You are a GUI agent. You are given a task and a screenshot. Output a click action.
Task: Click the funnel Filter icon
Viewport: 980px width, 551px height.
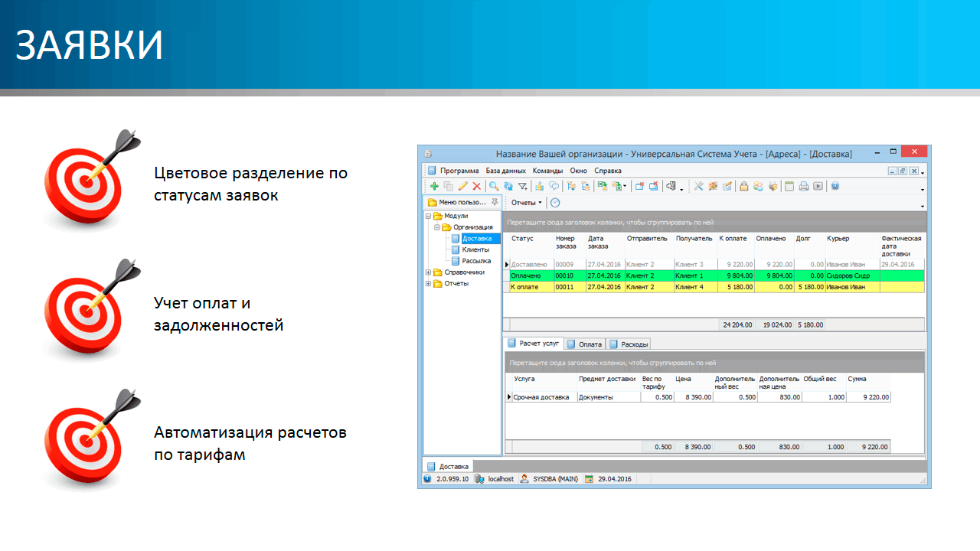[523, 186]
